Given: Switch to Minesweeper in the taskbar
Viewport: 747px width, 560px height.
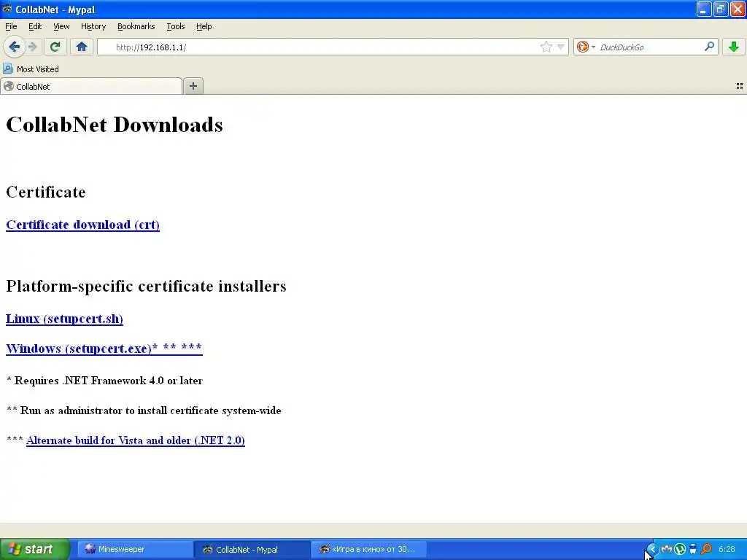Looking at the screenshot, I should tap(135, 549).
